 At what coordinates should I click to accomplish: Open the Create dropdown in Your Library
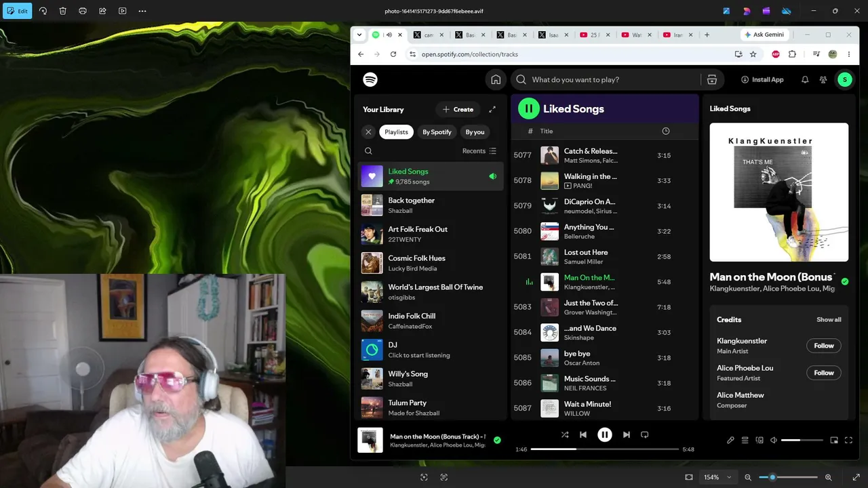point(458,109)
